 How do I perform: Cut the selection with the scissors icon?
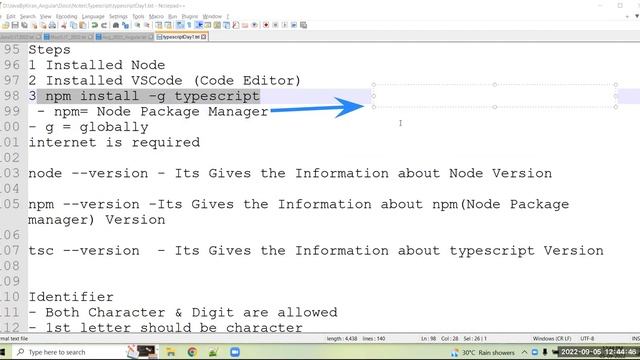click(64, 25)
